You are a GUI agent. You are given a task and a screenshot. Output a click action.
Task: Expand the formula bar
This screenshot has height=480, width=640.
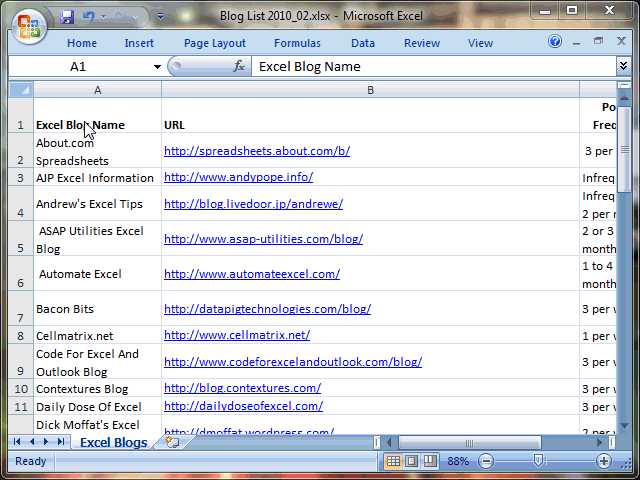(x=623, y=66)
